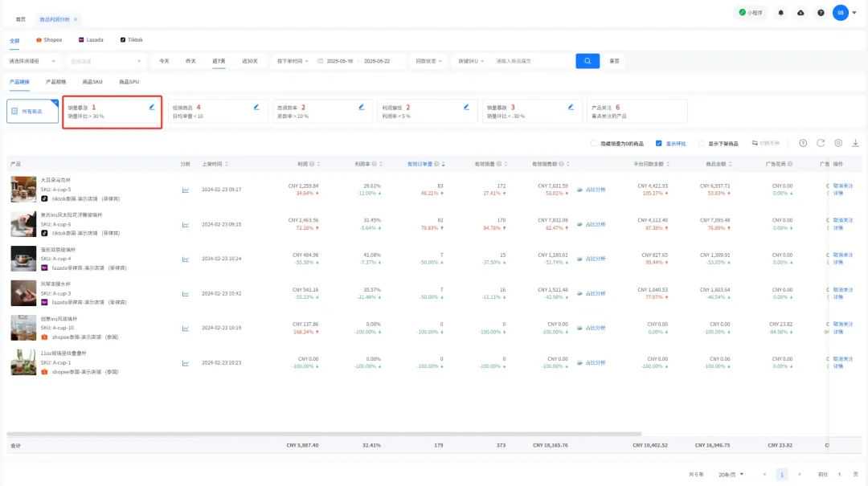Viewport: 868px width, 486px height.
Task: Close the open page tab via its x
Action: (76, 19)
